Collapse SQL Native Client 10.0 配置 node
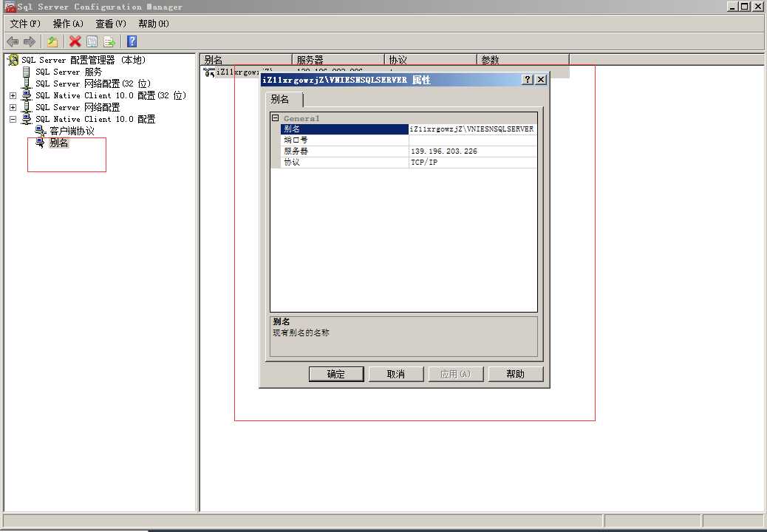This screenshot has width=767, height=532. point(13,119)
